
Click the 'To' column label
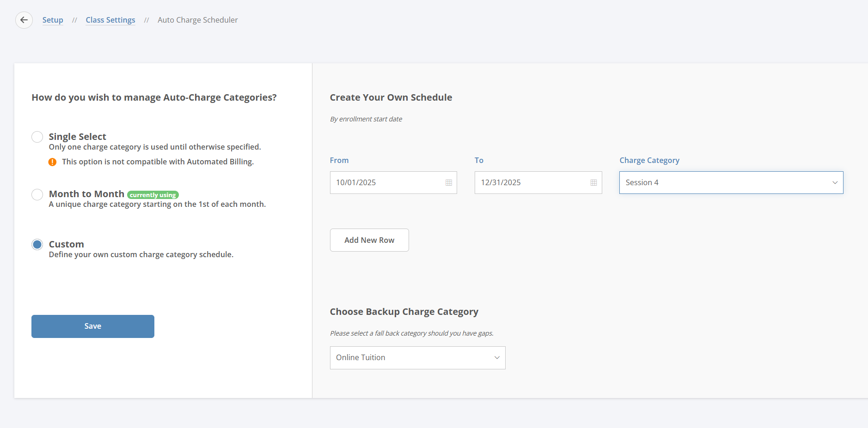pyautogui.click(x=479, y=160)
